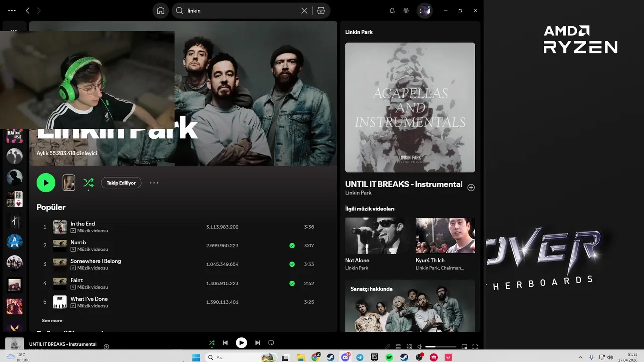Viewport: 644px width, 362px height.
Task: Open the Sanatçı hakkında artist card
Action: 410,306
